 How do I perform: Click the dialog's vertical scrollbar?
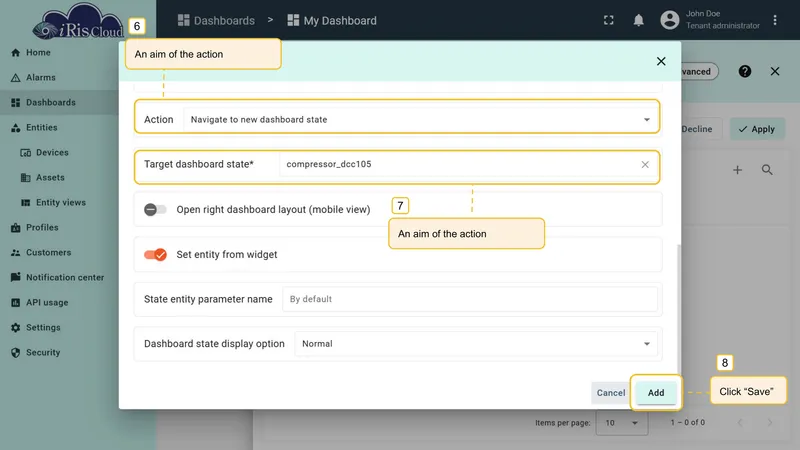point(679,310)
